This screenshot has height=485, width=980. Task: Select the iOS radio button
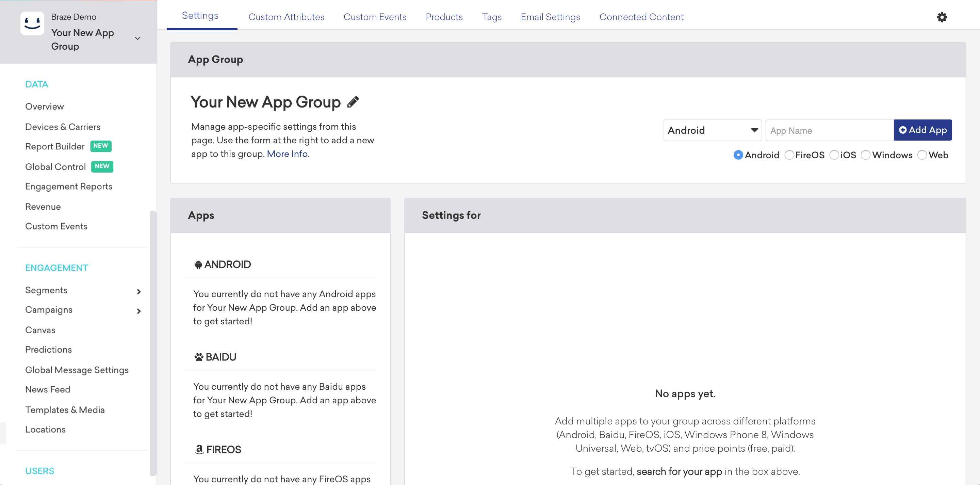pos(834,155)
